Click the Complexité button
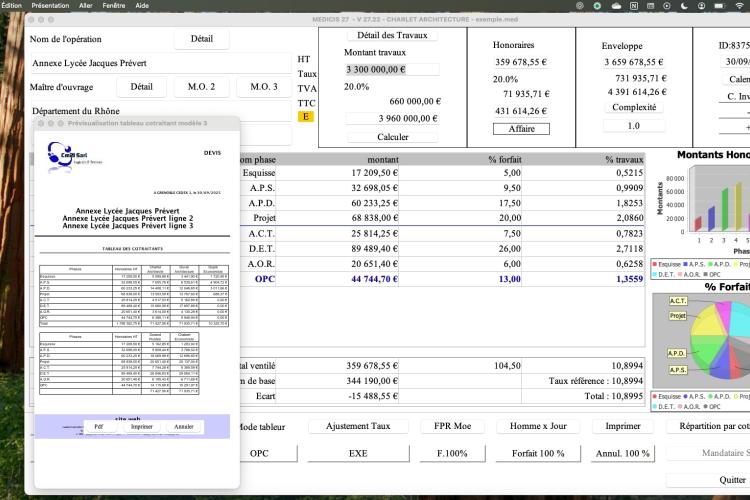The width and height of the screenshot is (750, 500). pyautogui.click(x=634, y=107)
